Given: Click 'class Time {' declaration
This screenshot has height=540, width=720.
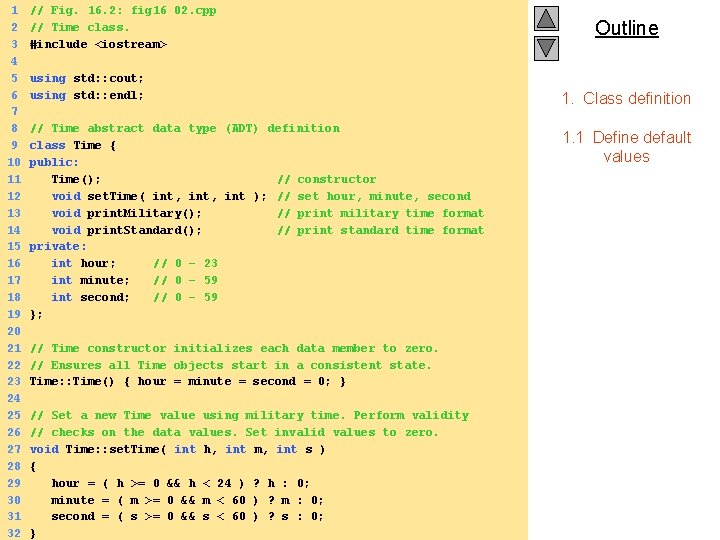Looking at the screenshot, I should point(73,145).
